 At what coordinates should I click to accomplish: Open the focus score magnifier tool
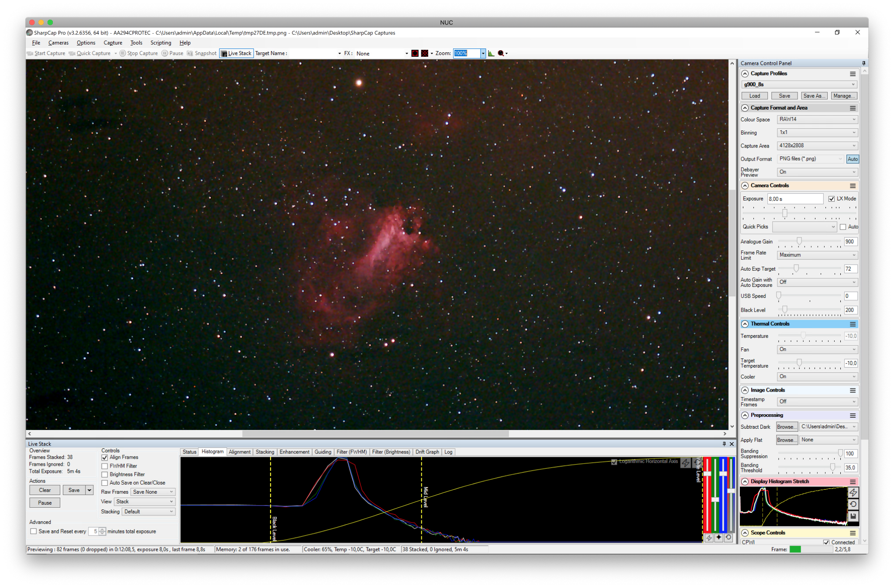tap(501, 53)
